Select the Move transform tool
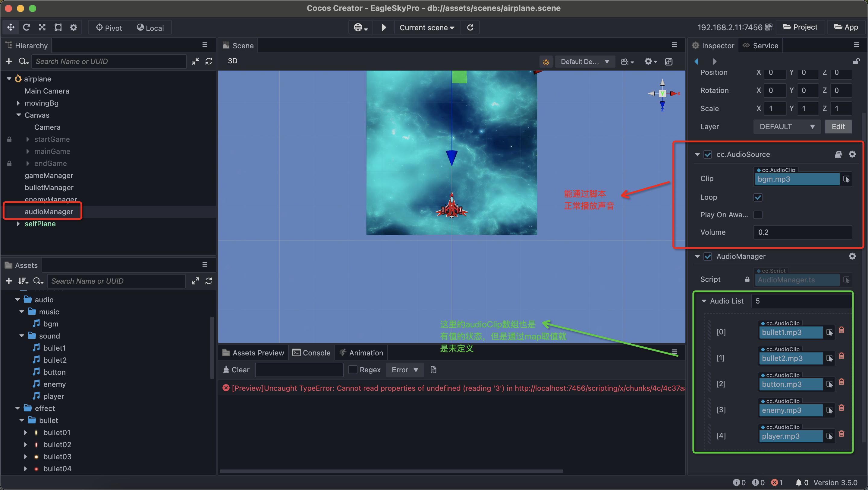 click(11, 27)
